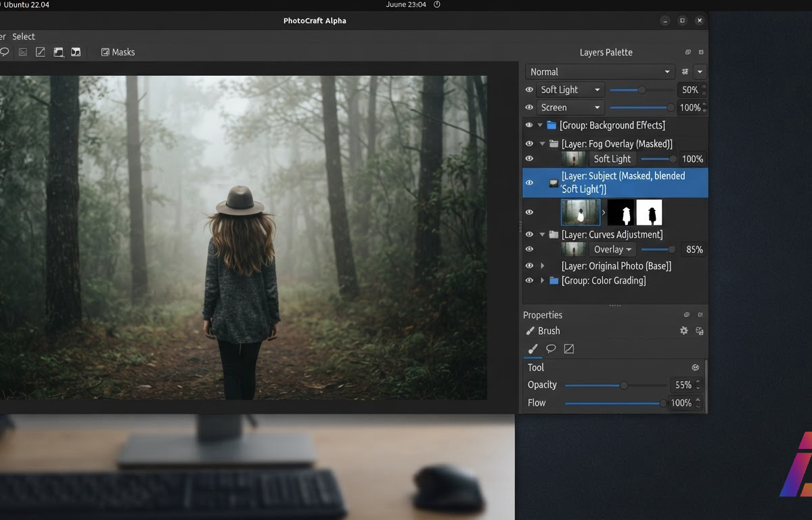This screenshot has width=812, height=520.
Task: Hide the Fog Overlay layer
Action: 530,144
